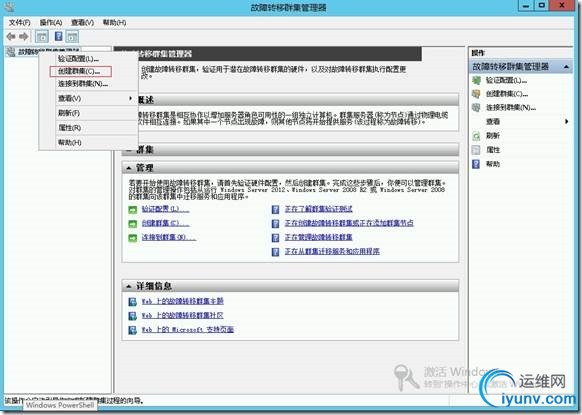
Task: Click 属性 action in Actions pane
Action: pos(493,150)
